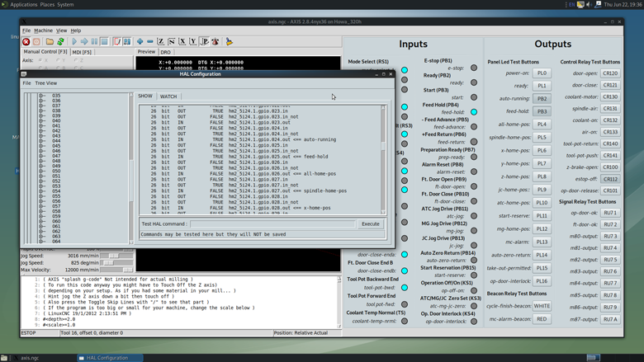Click the Max Velocity slider
This screenshot has height=362, width=644.
[x=117, y=270]
